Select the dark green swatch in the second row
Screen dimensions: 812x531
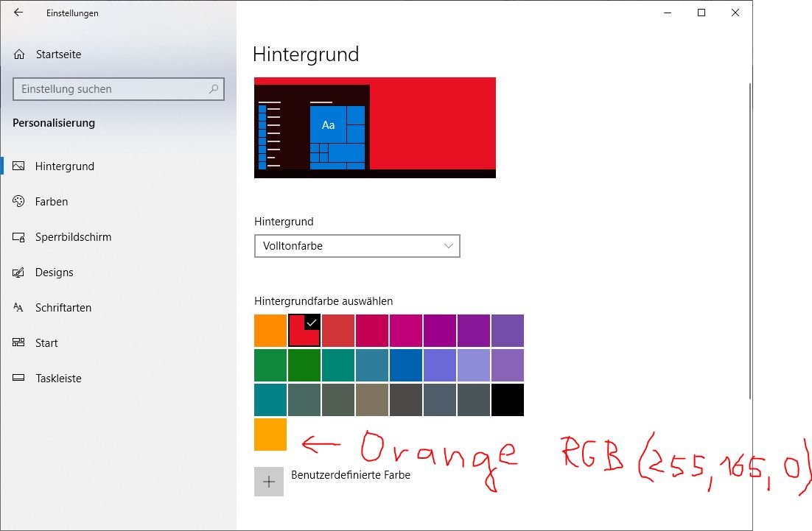(304, 365)
